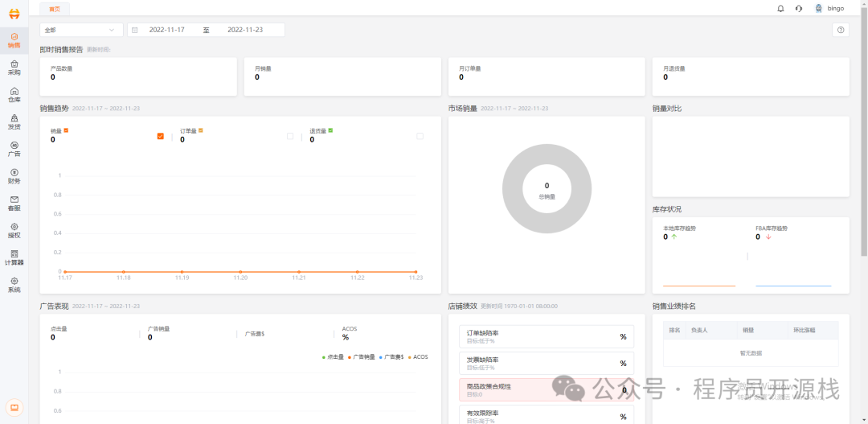Open the 商品政策合规性 performance row
Image resolution: width=868 pixels, height=424 pixels.
pos(547,389)
